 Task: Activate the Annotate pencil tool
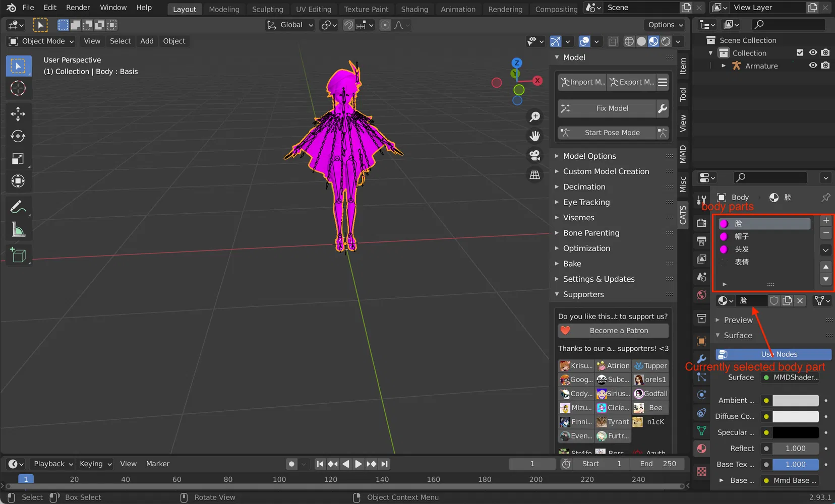(18, 207)
